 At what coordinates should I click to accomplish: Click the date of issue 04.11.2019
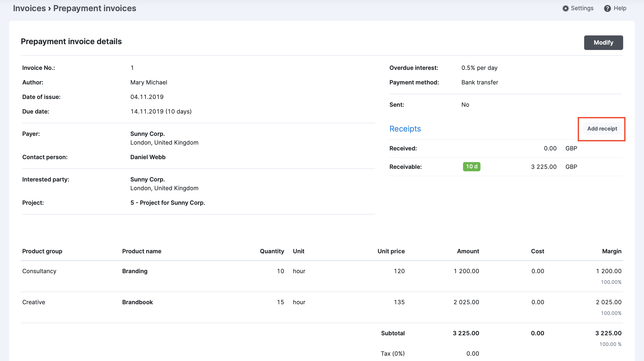(147, 97)
